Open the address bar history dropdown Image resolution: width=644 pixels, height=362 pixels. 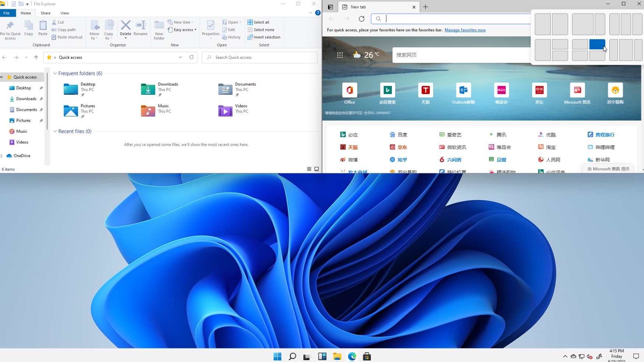pyautogui.click(x=180, y=58)
